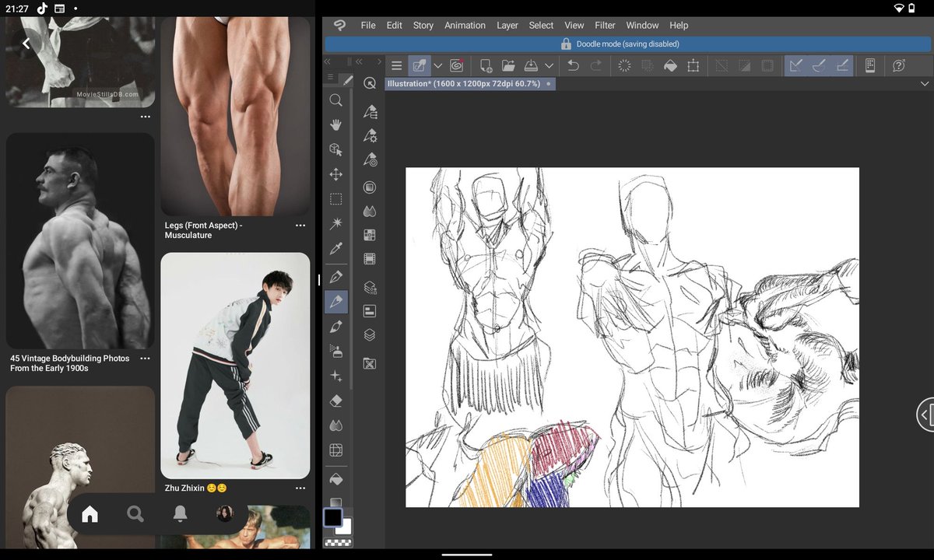Select the black main color swatch
This screenshot has width=934, height=560.
pos(333,518)
